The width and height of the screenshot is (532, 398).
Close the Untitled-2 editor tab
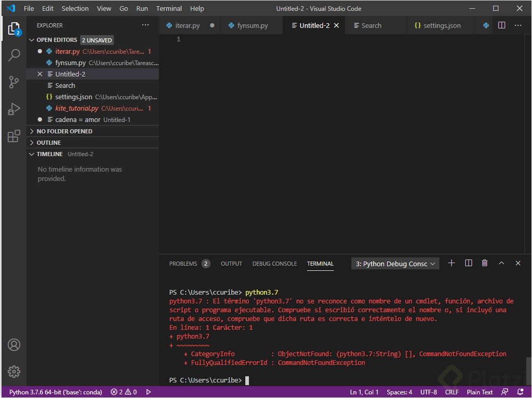tap(336, 25)
